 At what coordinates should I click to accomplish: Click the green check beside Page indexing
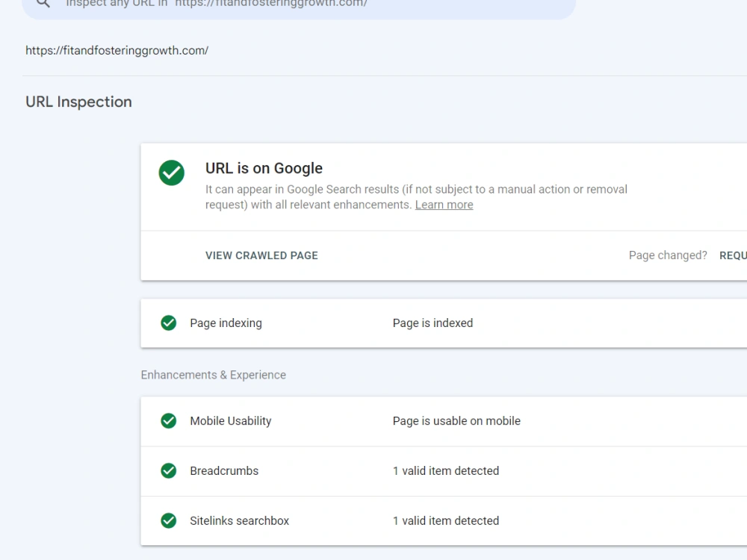click(x=169, y=323)
